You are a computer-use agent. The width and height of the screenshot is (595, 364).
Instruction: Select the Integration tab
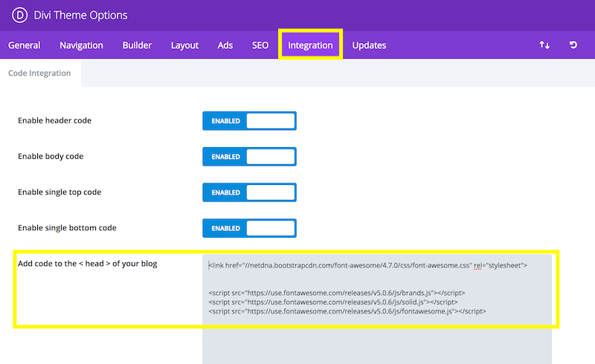point(310,45)
